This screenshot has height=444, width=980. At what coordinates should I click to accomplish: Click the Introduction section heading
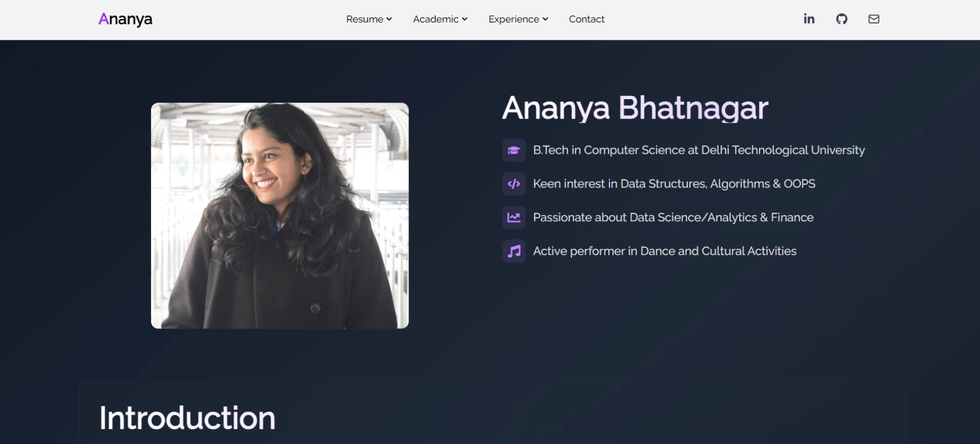coord(187,418)
